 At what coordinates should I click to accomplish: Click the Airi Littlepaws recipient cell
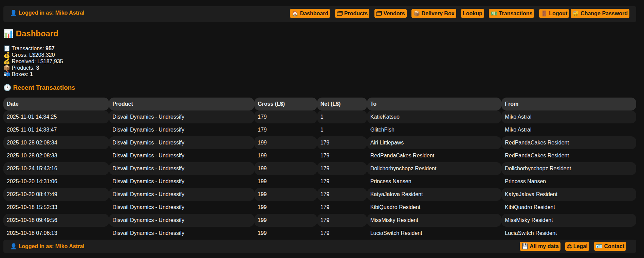tap(387, 143)
